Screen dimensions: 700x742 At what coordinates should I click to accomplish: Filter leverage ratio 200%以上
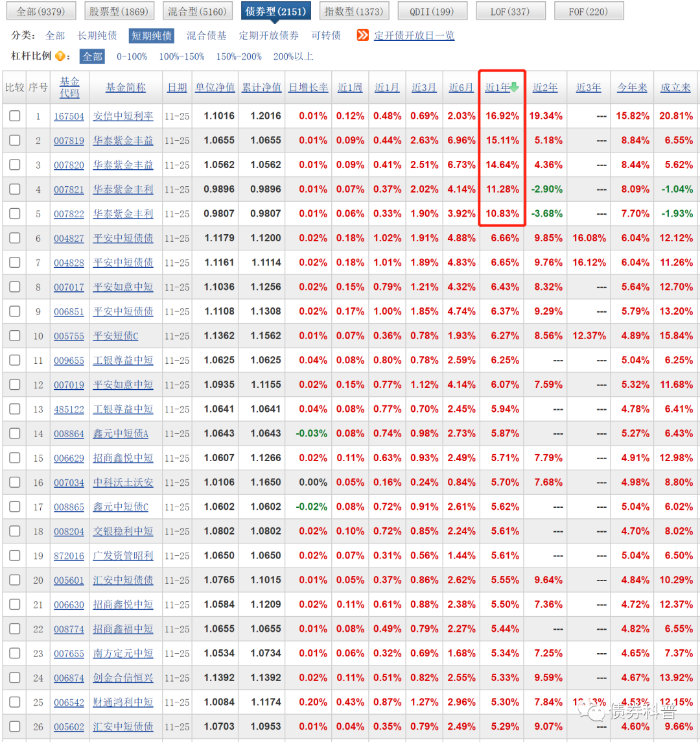pyautogui.click(x=293, y=57)
